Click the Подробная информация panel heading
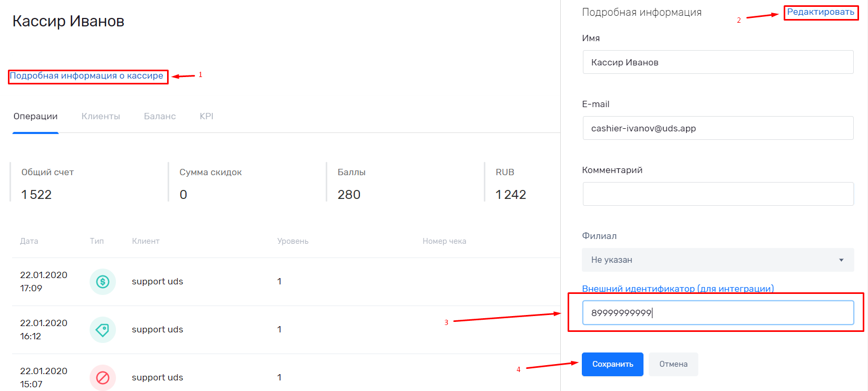 641,12
